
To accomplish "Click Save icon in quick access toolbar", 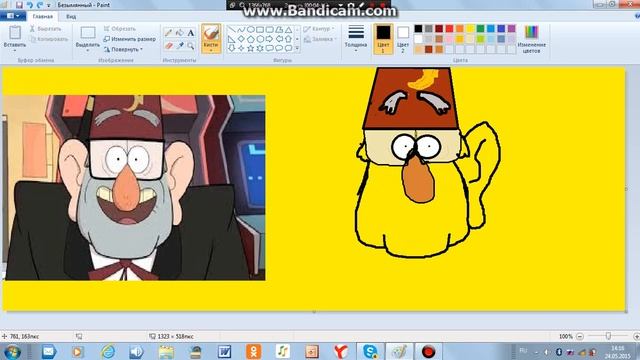I will (19, 5).
